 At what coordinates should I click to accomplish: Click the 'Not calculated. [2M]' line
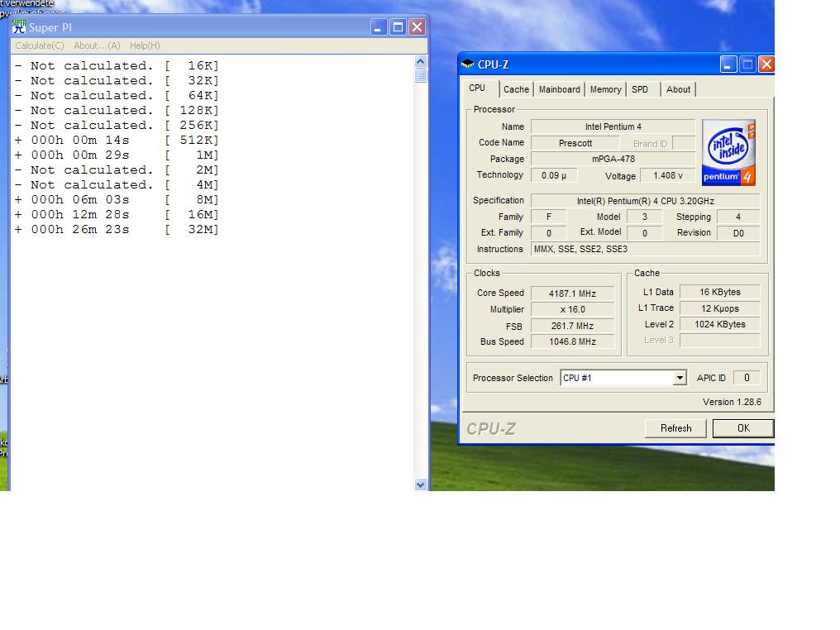point(117,169)
